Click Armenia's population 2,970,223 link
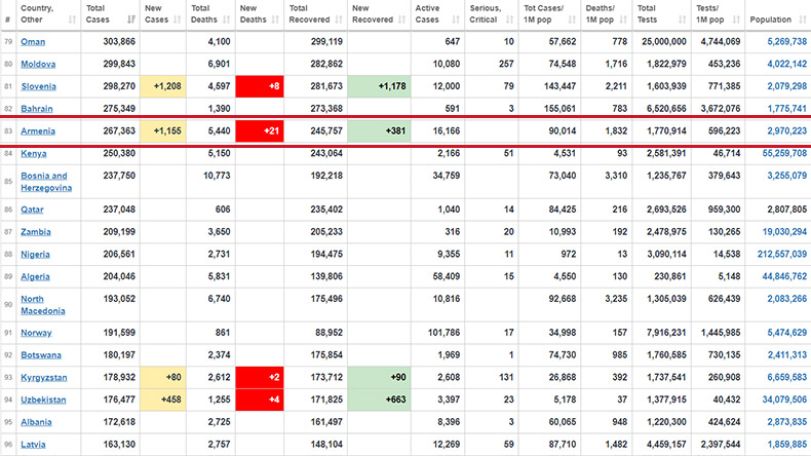Viewport: 811px width, 456px height. tap(787, 131)
